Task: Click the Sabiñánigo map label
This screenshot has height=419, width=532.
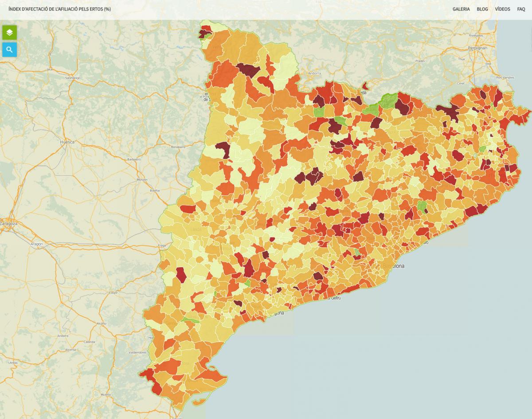Action: [73, 78]
